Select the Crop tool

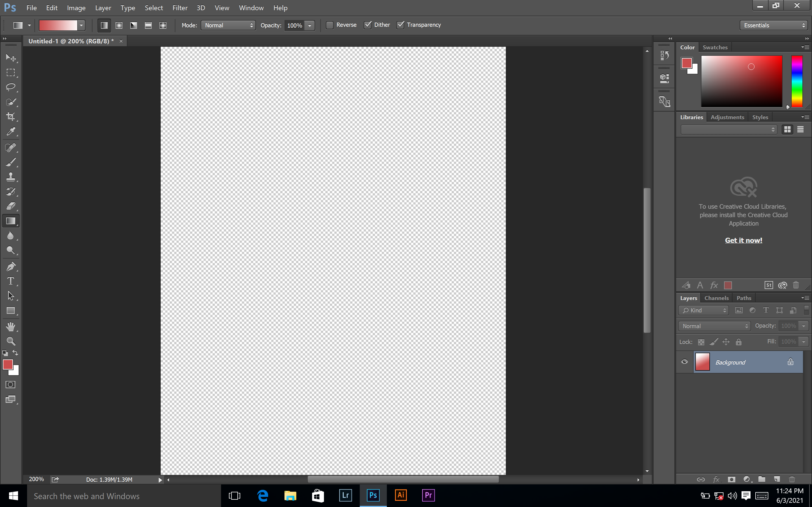pyautogui.click(x=11, y=117)
